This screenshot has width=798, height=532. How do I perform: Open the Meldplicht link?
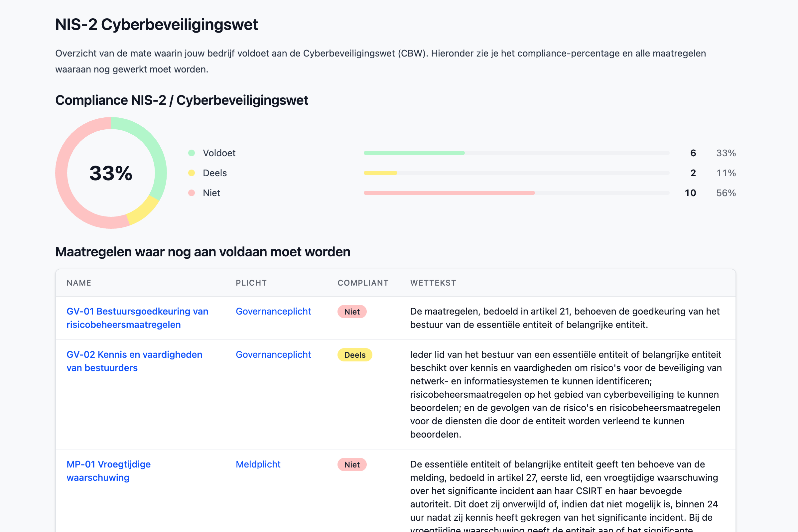pyautogui.click(x=258, y=464)
